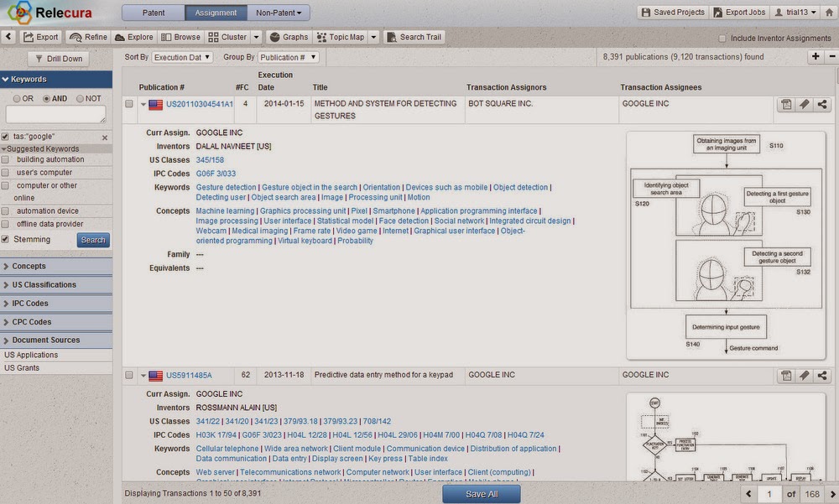This screenshot has width=839, height=504.
Task: Click the Save All button
Action: point(482,495)
